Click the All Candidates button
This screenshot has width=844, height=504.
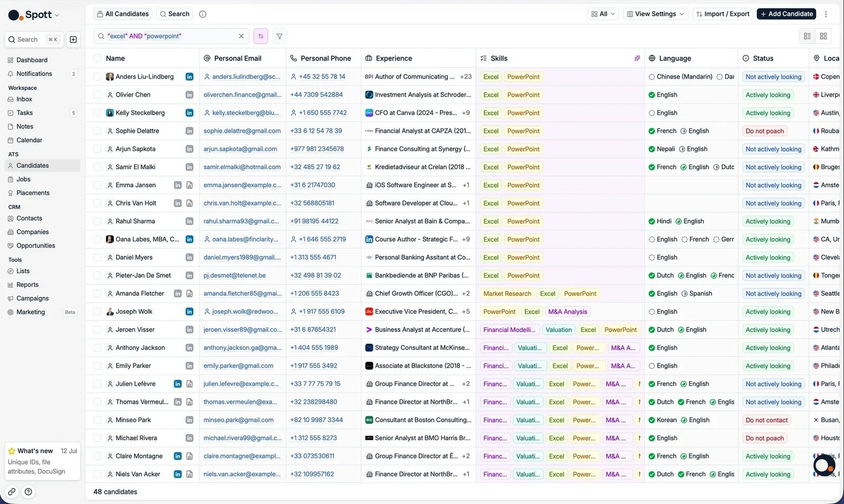(123, 14)
